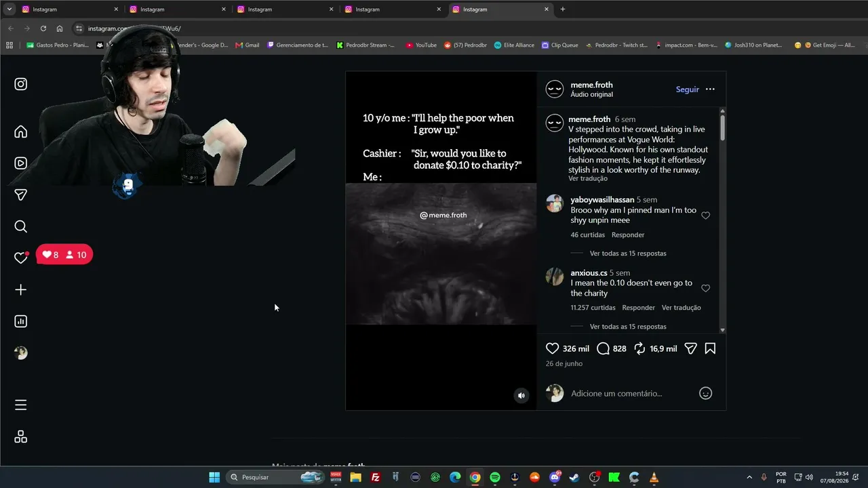The width and height of the screenshot is (868, 488).
Task: Open the Windows Start menu
Action: [x=214, y=477]
